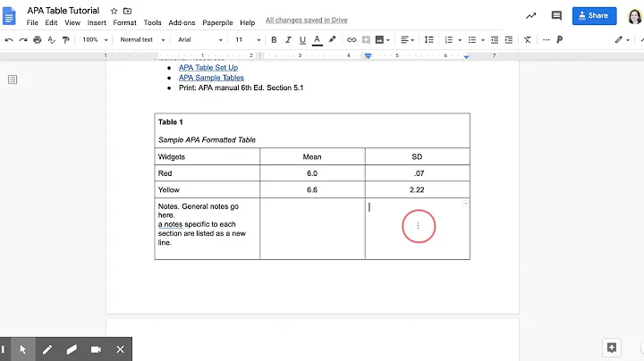Open the APA Table Set Up link
The height and width of the screenshot is (361, 644).
pos(208,68)
